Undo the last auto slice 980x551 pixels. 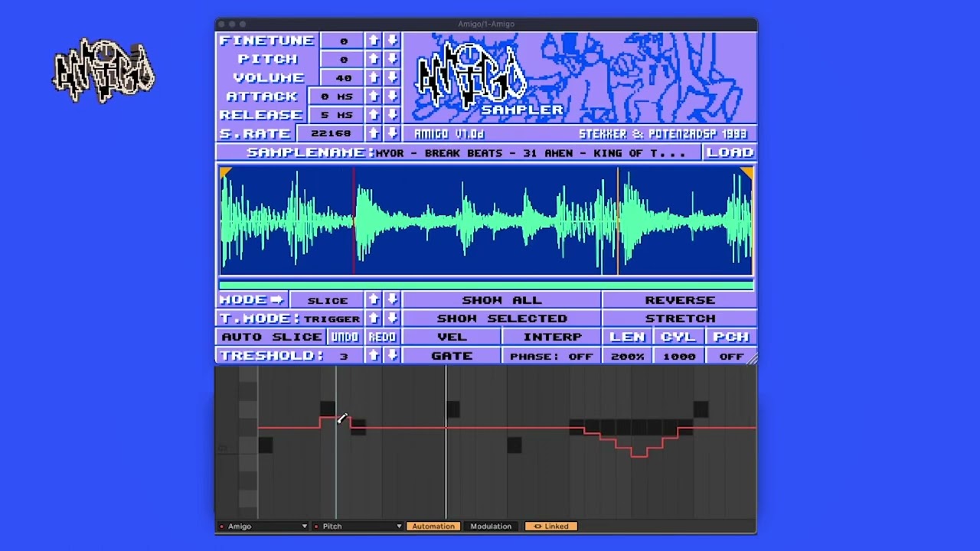[345, 337]
